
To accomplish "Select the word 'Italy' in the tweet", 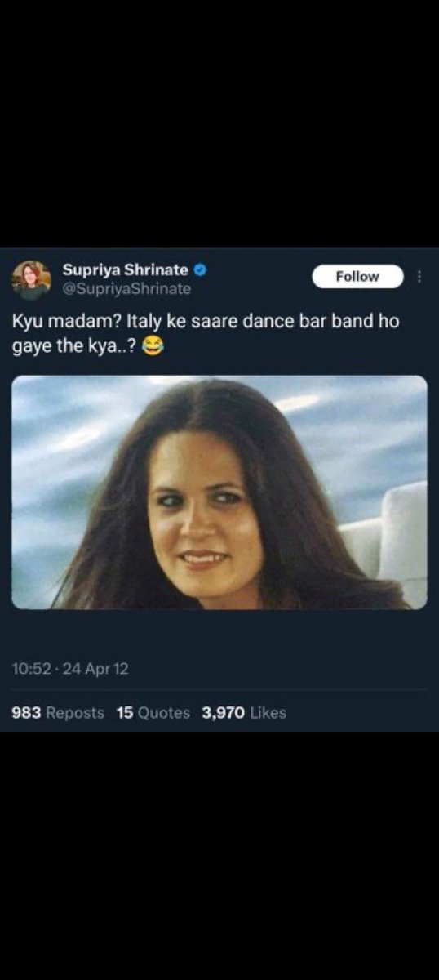I will click(x=145, y=322).
